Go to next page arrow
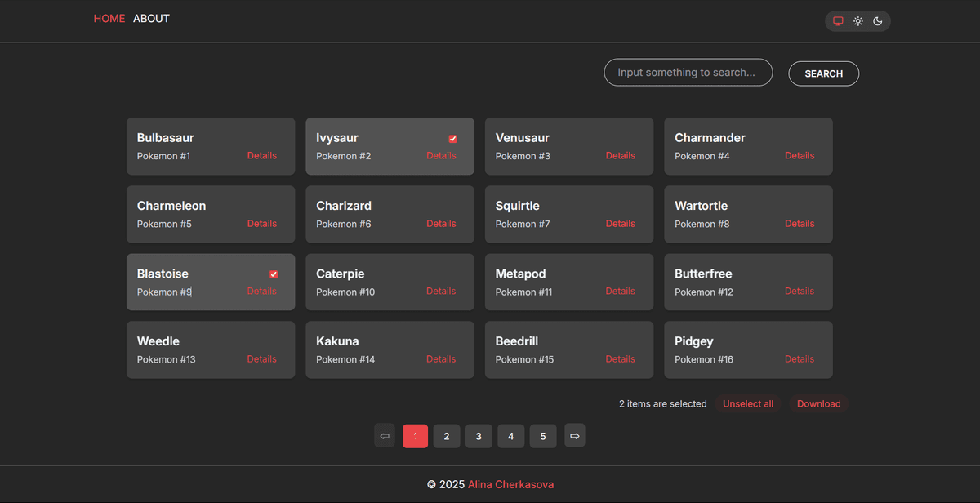The image size is (980, 503). click(575, 436)
